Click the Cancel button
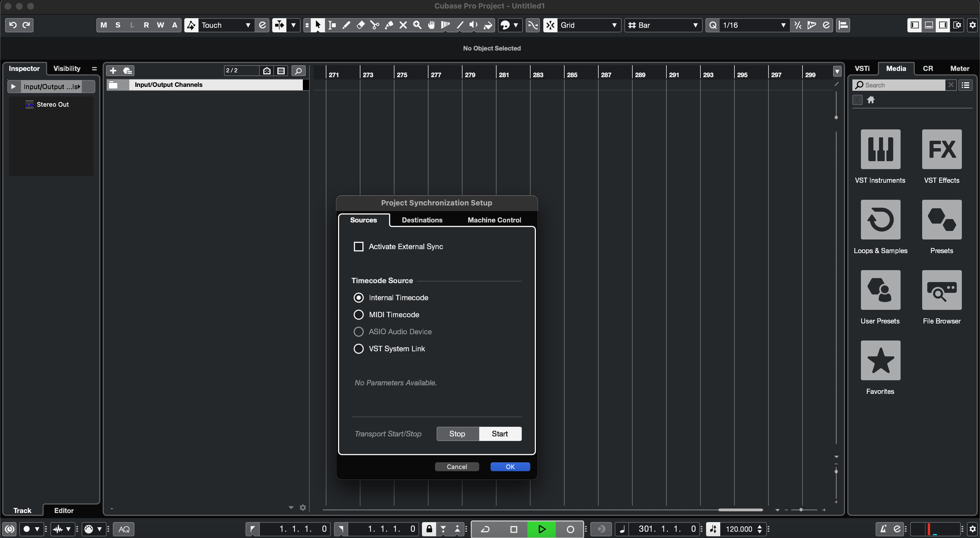This screenshot has width=980, height=538. [457, 466]
